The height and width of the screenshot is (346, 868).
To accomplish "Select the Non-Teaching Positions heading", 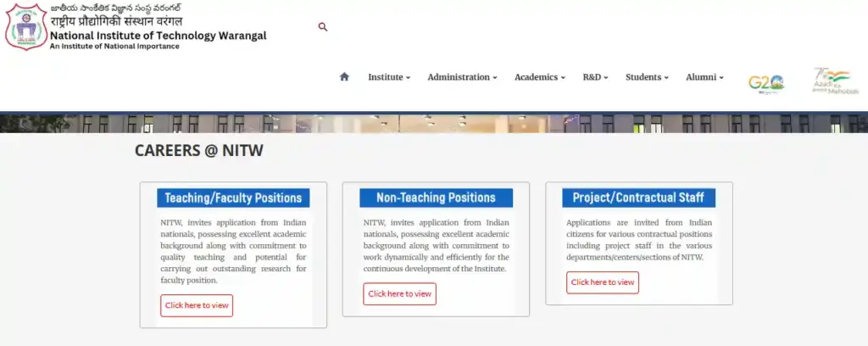I will [x=436, y=198].
